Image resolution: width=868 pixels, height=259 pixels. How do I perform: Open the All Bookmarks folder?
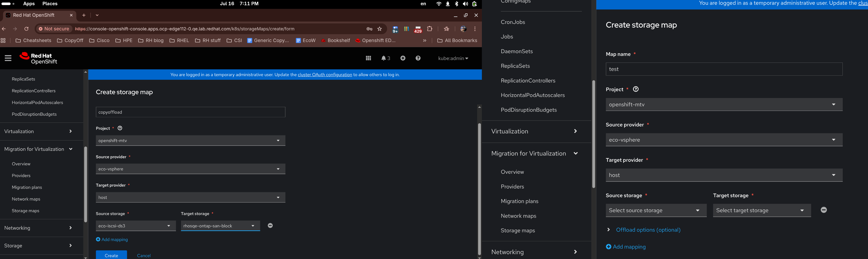(457, 41)
